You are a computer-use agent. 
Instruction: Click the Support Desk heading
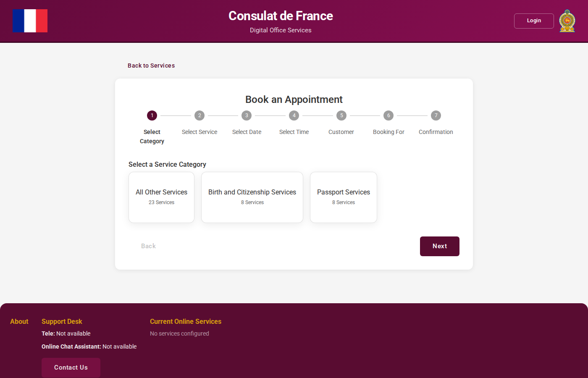coord(62,321)
